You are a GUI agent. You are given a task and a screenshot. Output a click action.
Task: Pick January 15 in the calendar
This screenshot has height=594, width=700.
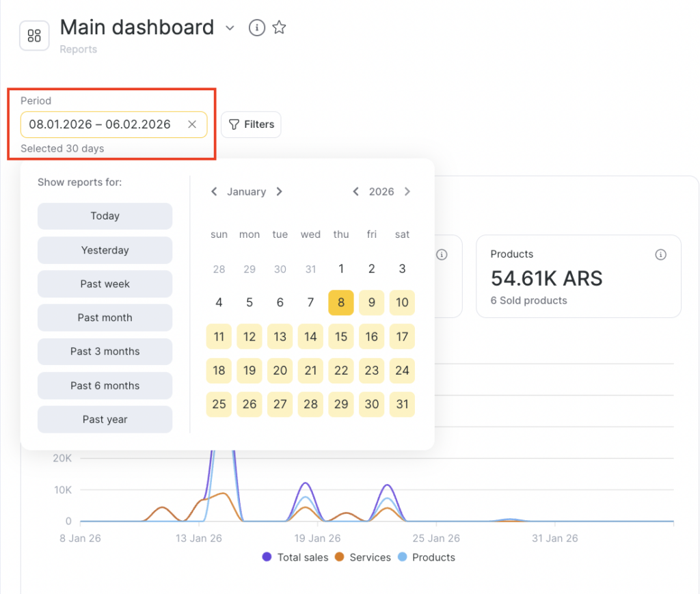[341, 336]
